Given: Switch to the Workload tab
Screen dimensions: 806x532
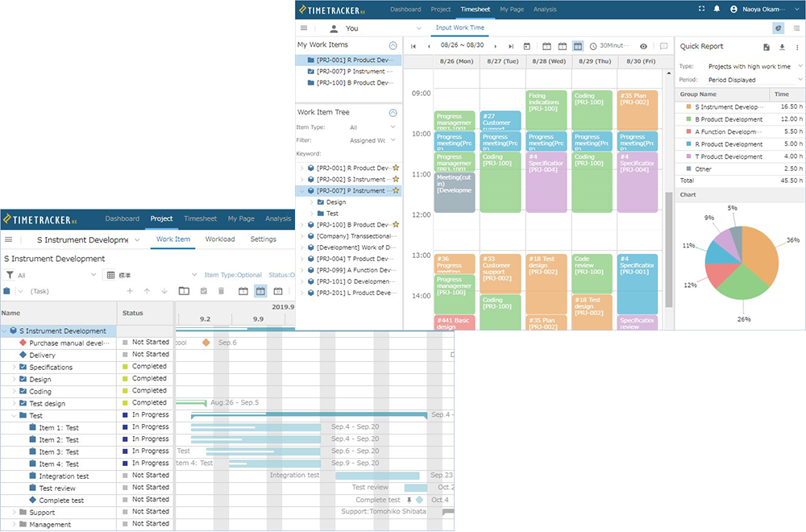Looking at the screenshot, I should 220,239.
